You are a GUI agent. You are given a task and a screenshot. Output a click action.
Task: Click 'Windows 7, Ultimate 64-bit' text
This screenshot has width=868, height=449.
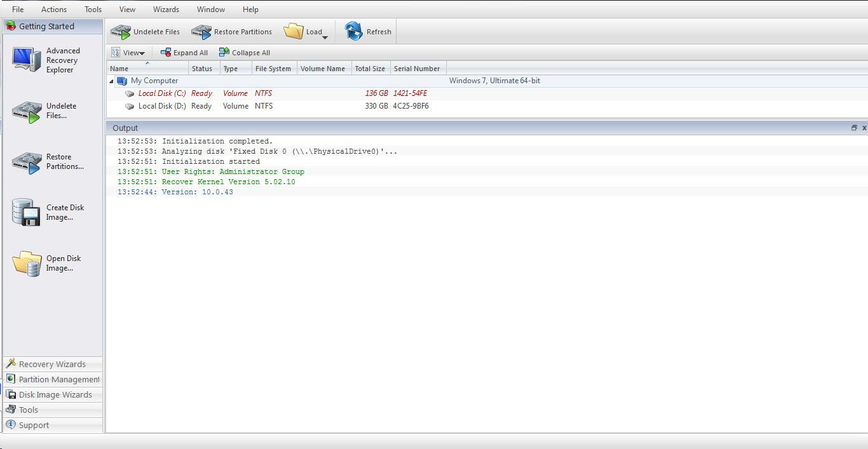point(494,81)
